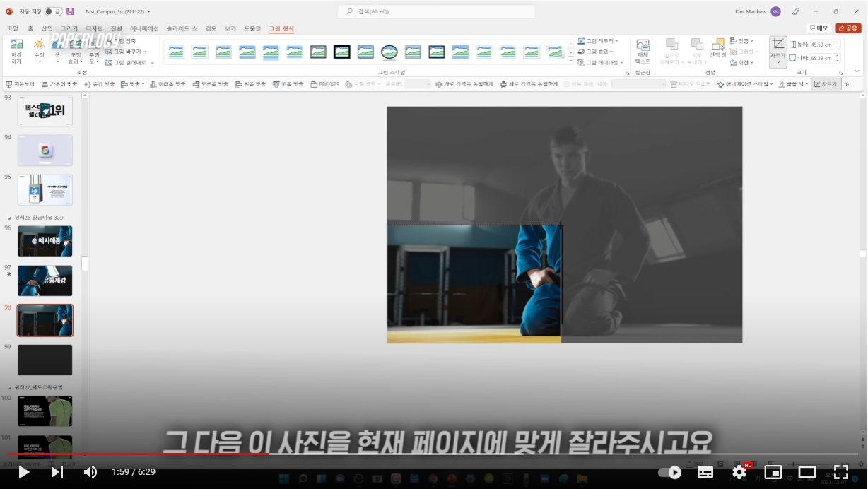Viewport: 868px width, 489px height.
Task: Click Distribute Vertically (세로 간격을 동일하게)
Action: pyautogui.click(x=529, y=84)
